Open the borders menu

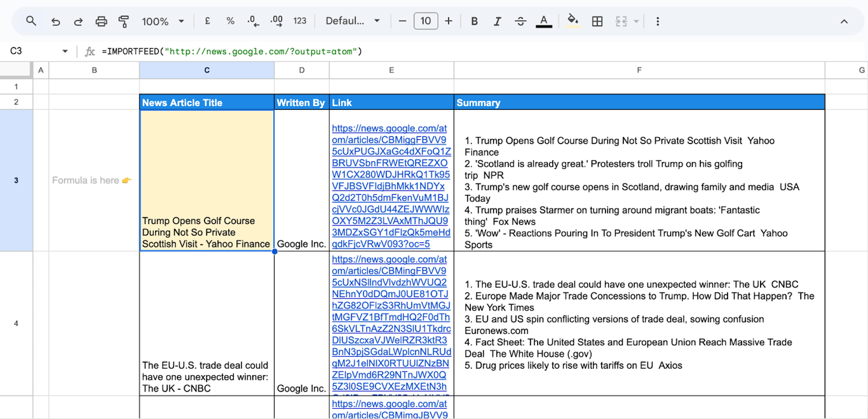pos(597,21)
